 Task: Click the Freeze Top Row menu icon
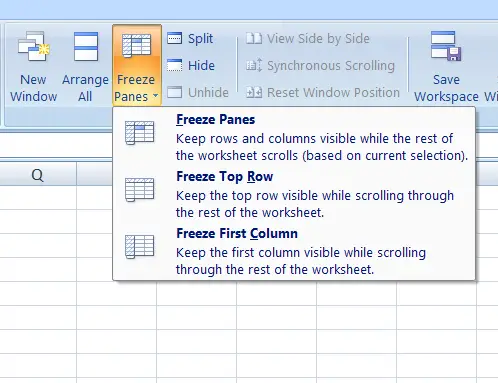[139, 190]
